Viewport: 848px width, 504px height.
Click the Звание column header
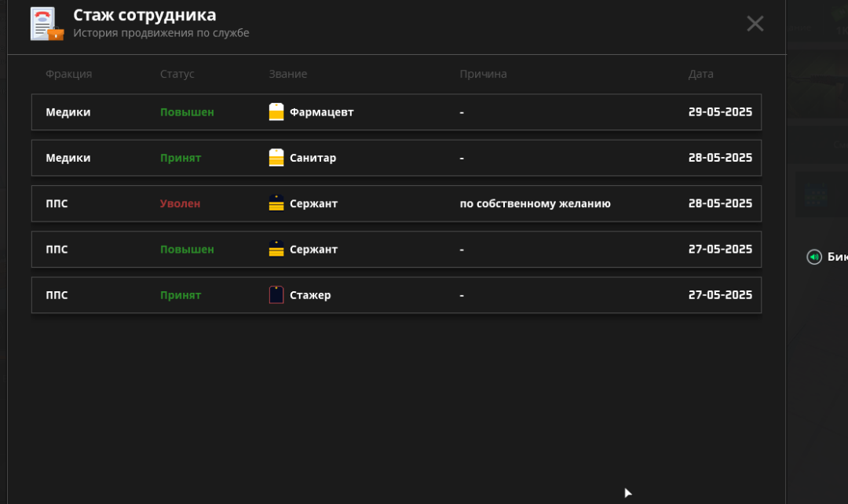(x=287, y=74)
